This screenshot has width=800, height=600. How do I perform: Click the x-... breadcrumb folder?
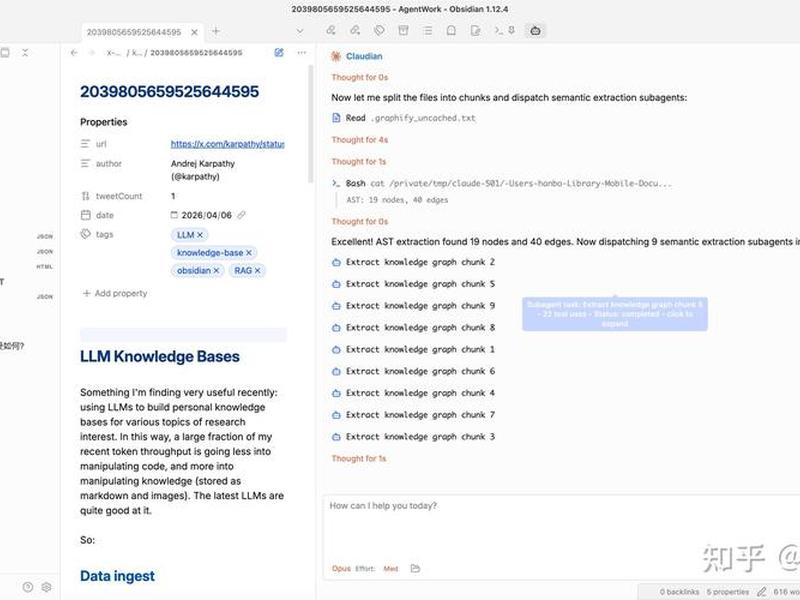(x=114, y=53)
